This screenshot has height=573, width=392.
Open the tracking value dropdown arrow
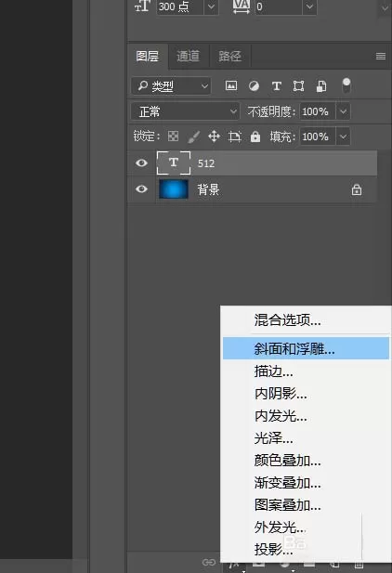309,7
